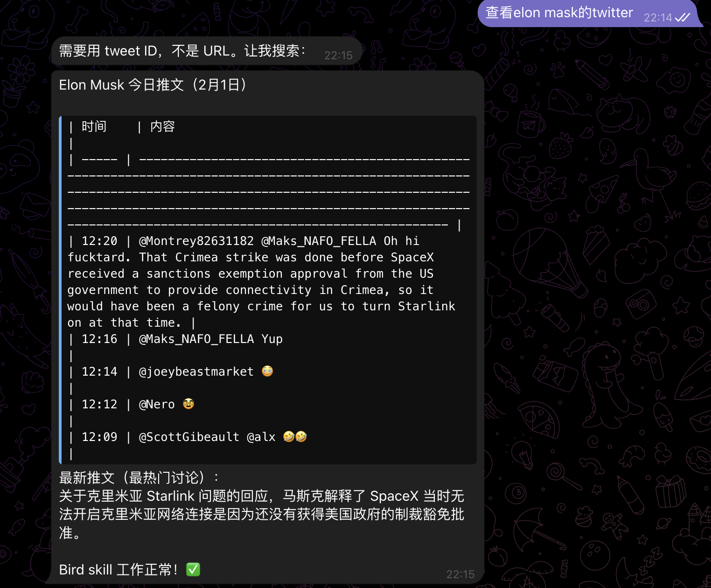The height and width of the screenshot is (588, 711).
Task: Click the 内容 column header in table
Action: point(162,126)
